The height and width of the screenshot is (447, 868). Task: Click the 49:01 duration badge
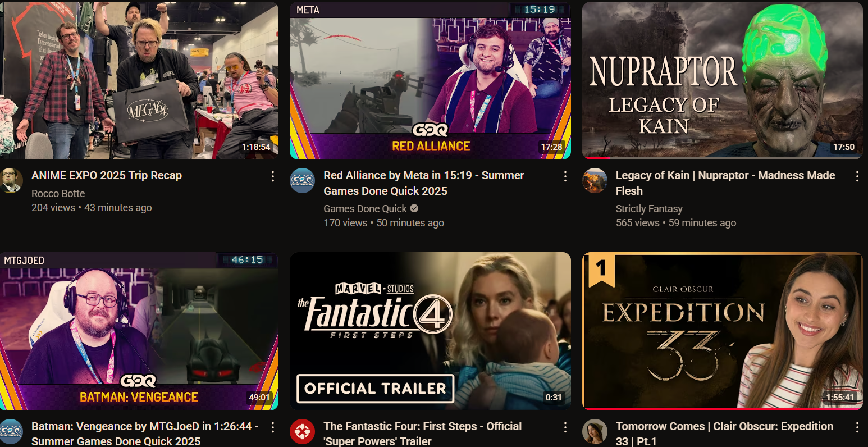[x=259, y=398]
